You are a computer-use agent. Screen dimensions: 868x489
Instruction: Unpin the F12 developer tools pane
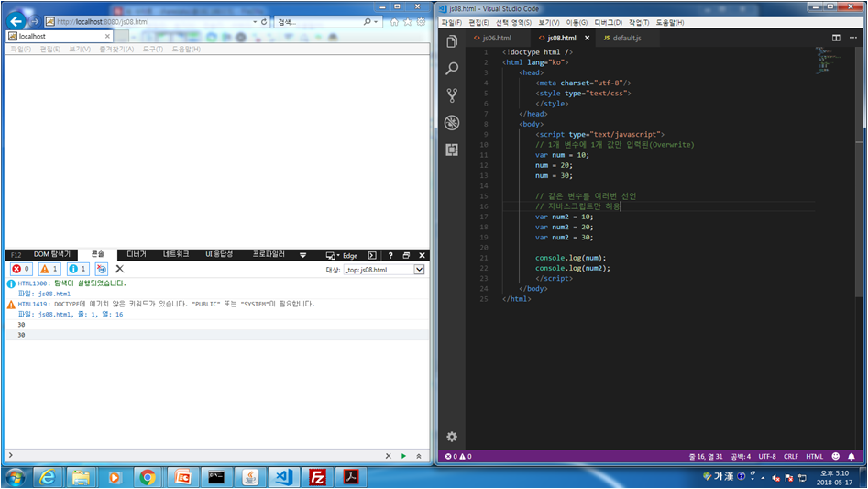point(406,255)
